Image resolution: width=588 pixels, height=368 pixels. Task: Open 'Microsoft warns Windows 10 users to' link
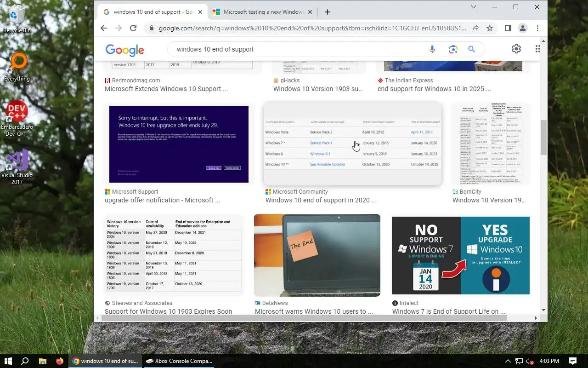(x=314, y=311)
